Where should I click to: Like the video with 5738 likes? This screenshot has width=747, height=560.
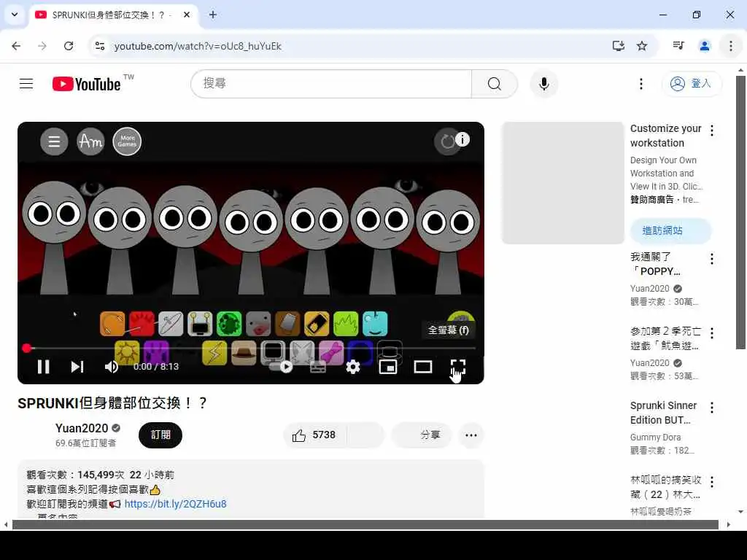(314, 435)
